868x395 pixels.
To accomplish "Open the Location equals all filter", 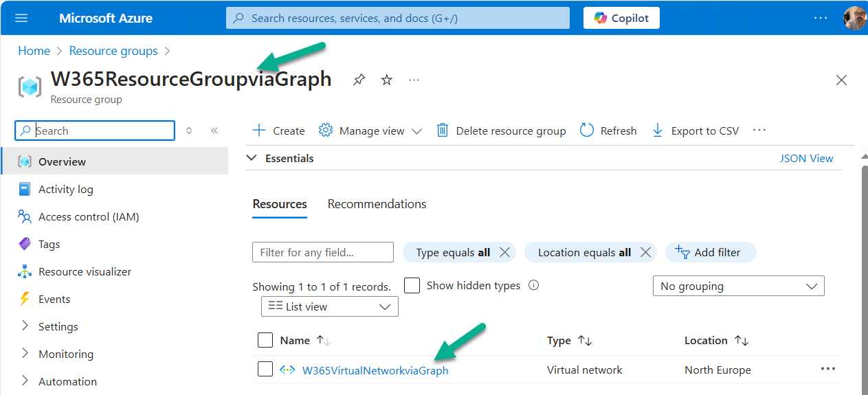I will pos(584,252).
